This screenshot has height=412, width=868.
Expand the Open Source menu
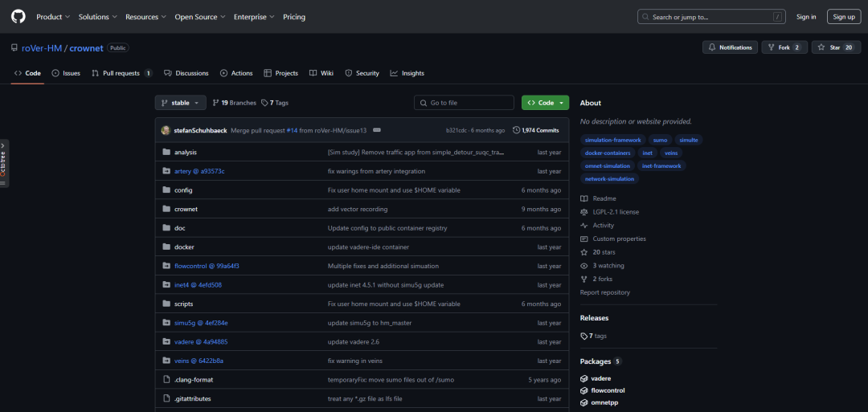pos(200,17)
